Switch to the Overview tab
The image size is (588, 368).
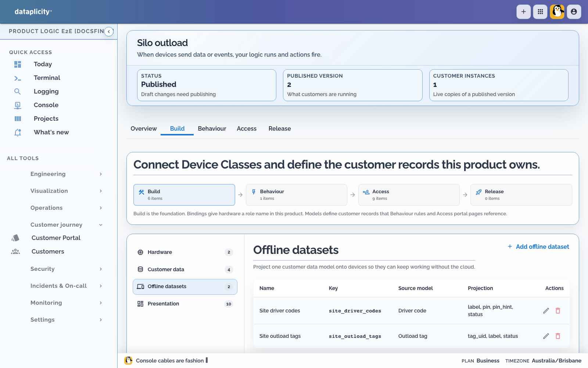pos(144,129)
